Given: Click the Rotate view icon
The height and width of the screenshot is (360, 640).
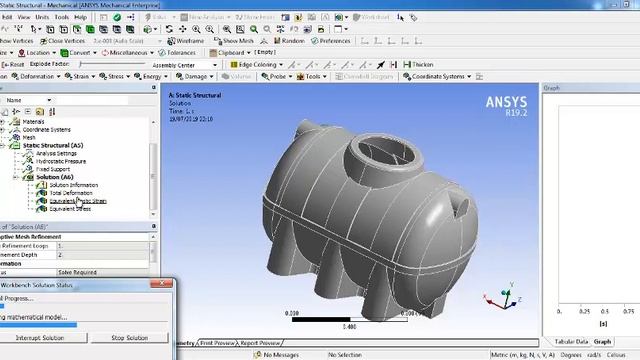Looking at the screenshot, I should [169, 29].
